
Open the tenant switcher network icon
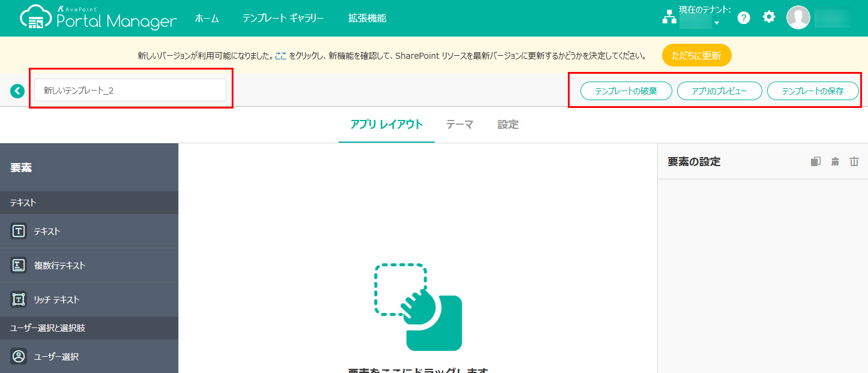[669, 18]
